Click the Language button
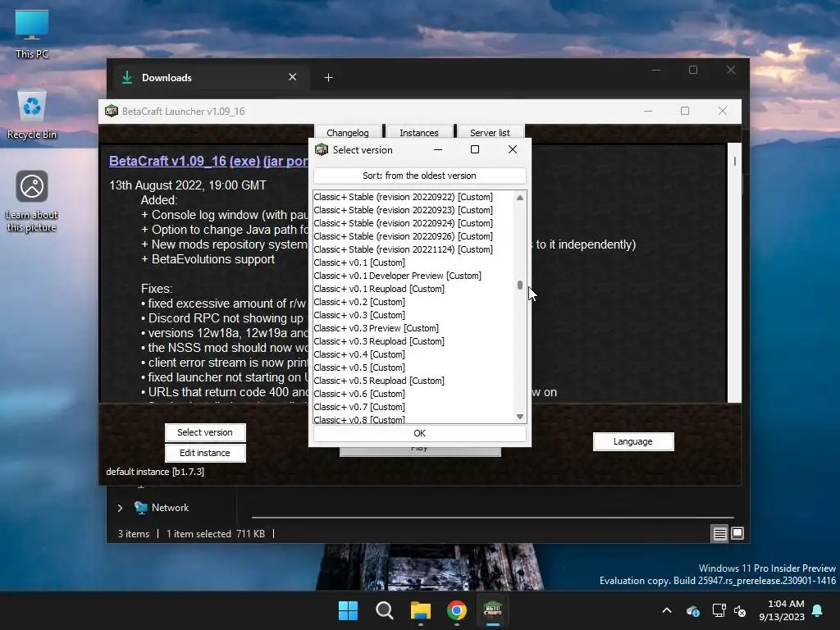This screenshot has width=840, height=630. (x=633, y=441)
